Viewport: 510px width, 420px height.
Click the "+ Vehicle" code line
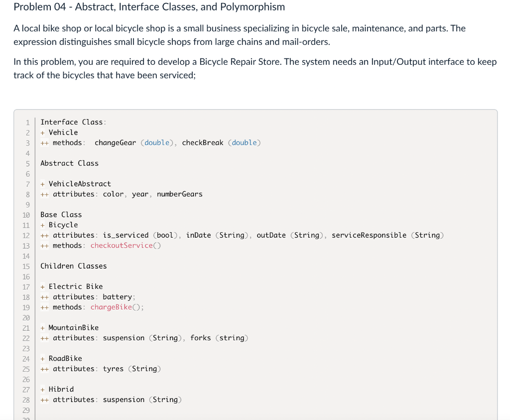(59, 133)
